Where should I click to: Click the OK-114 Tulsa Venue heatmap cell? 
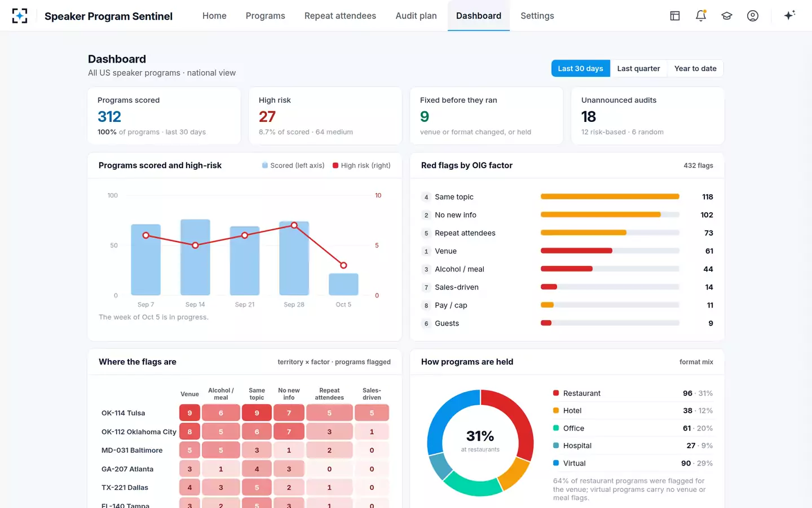tap(189, 413)
